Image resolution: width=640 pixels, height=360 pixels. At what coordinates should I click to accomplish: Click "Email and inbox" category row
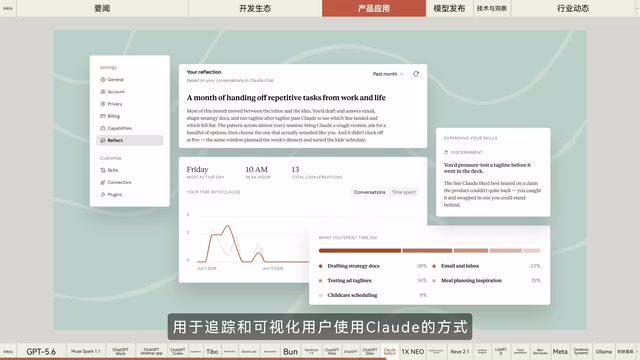pos(486,266)
